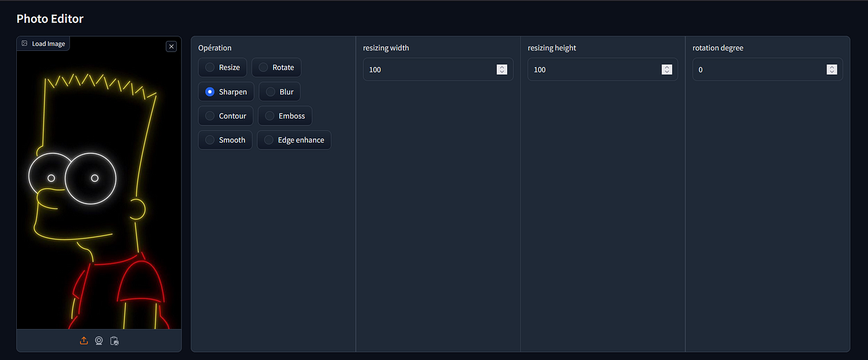Select the Smooth operation
Image resolution: width=868 pixels, height=360 pixels.
(226, 140)
